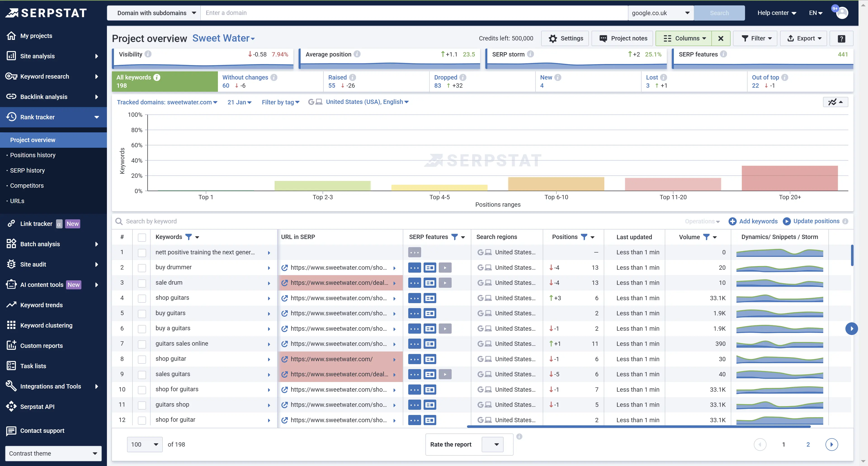Toggle the select-all checkbox in table header

click(142, 237)
